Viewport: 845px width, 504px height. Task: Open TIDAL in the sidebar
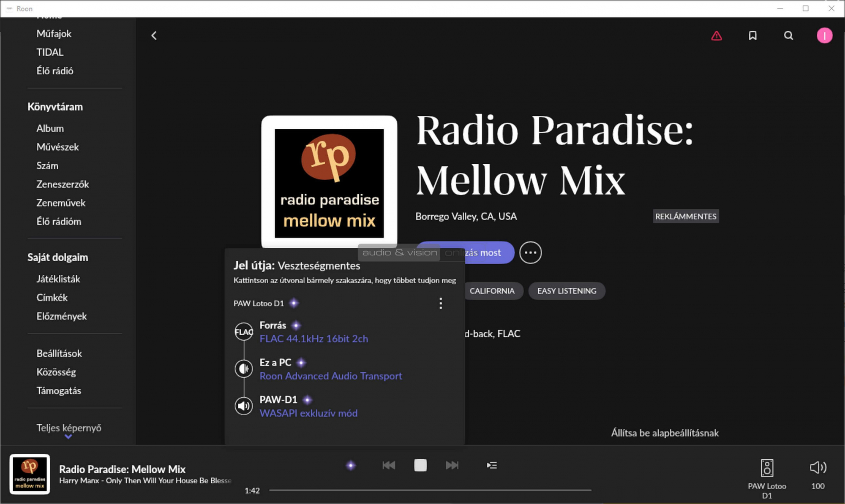coord(50,52)
